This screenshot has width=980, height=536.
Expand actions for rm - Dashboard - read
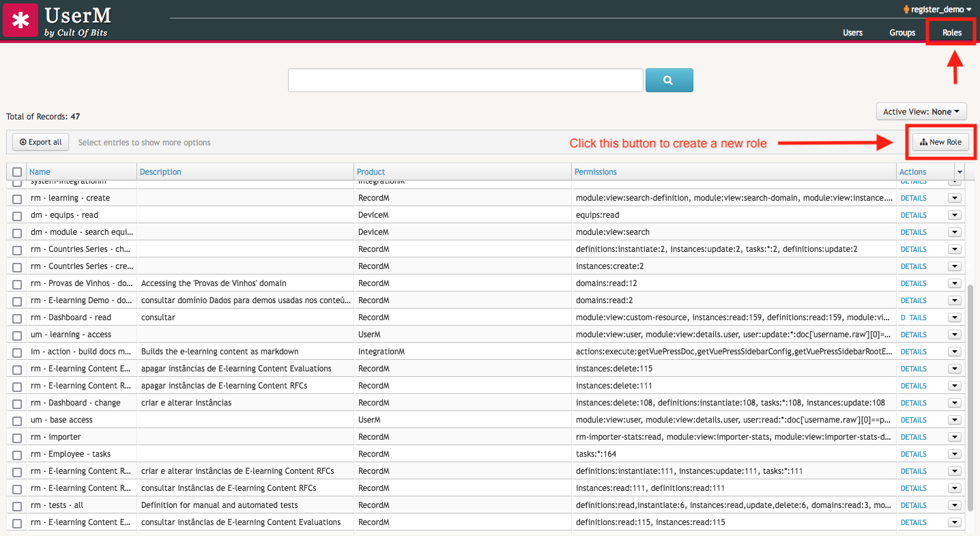[x=955, y=318]
